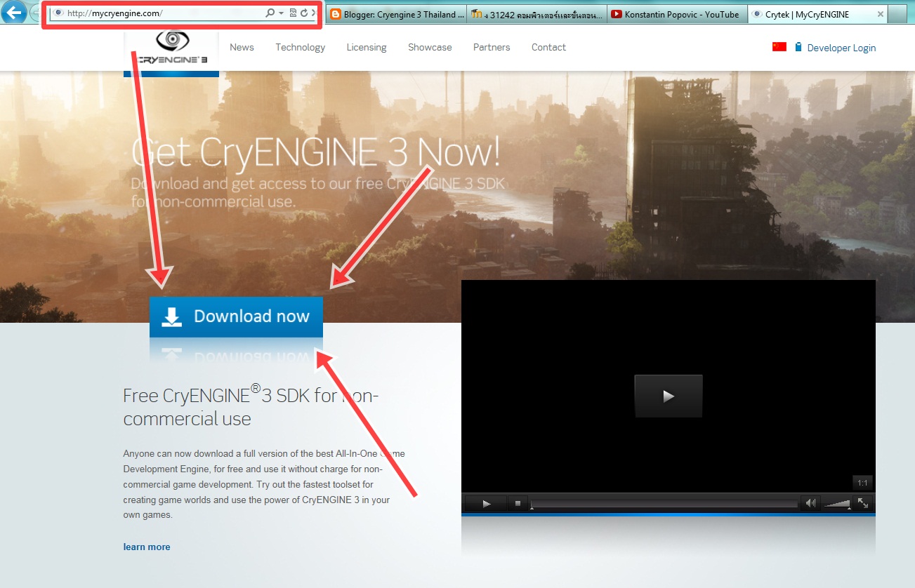Refresh the page with the reload icon
The width and height of the screenshot is (915, 588).
pos(303,13)
